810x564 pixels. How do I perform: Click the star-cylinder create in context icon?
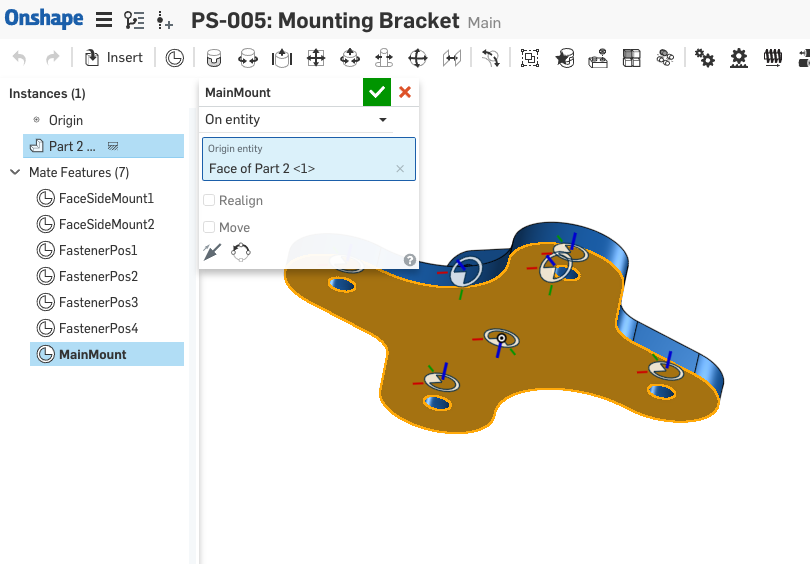coord(564,57)
